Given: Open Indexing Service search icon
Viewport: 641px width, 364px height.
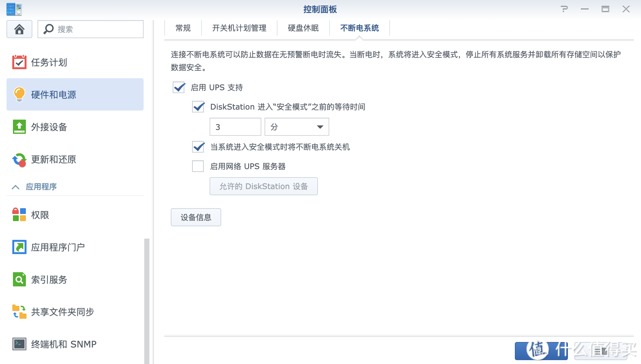Looking at the screenshot, I should click(19, 279).
